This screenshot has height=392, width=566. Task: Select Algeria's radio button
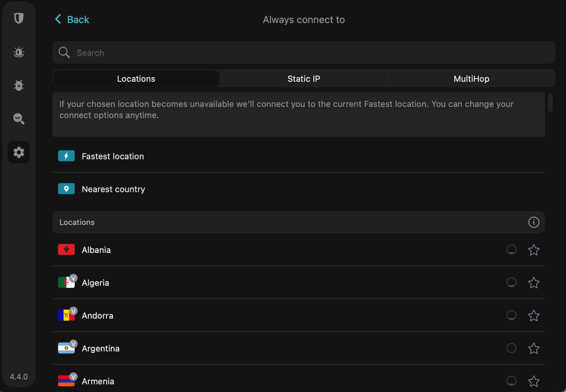click(511, 282)
